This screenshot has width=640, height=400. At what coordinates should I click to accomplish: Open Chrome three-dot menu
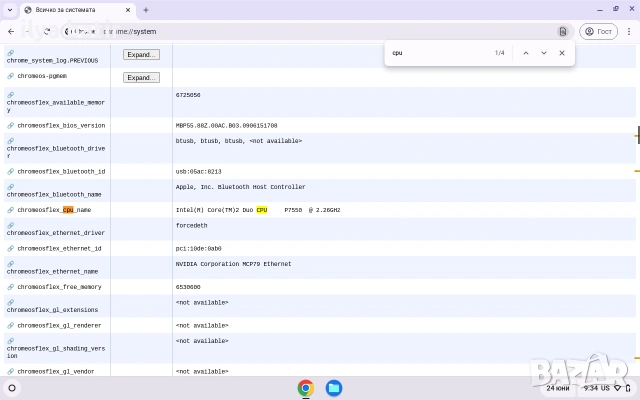coord(629,31)
